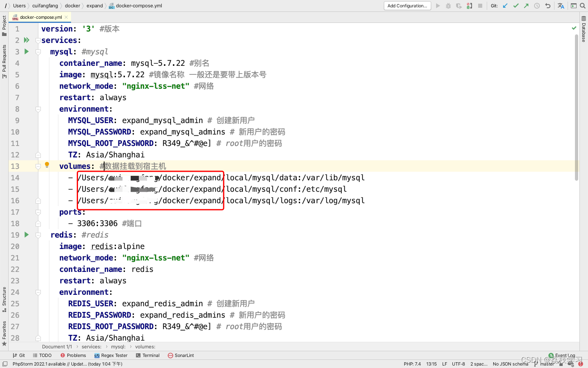Screen dimensions: 588x368
Task: Click docker in the path breadcrumb
Action: (x=72, y=6)
